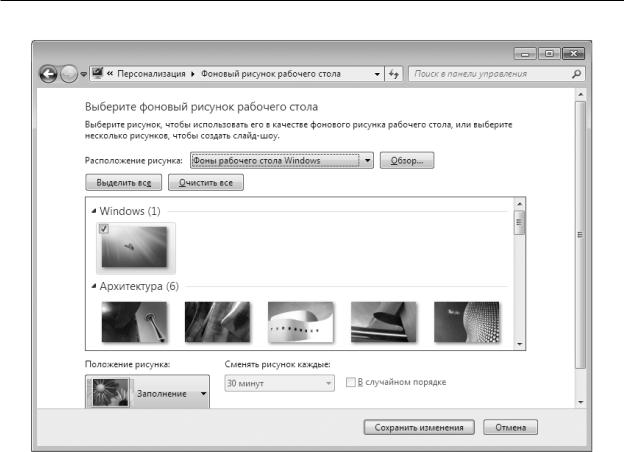The height and width of the screenshot is (452, 624).
Task: Click the main window scroll down arrow
Action: click(x=581, y=402)
